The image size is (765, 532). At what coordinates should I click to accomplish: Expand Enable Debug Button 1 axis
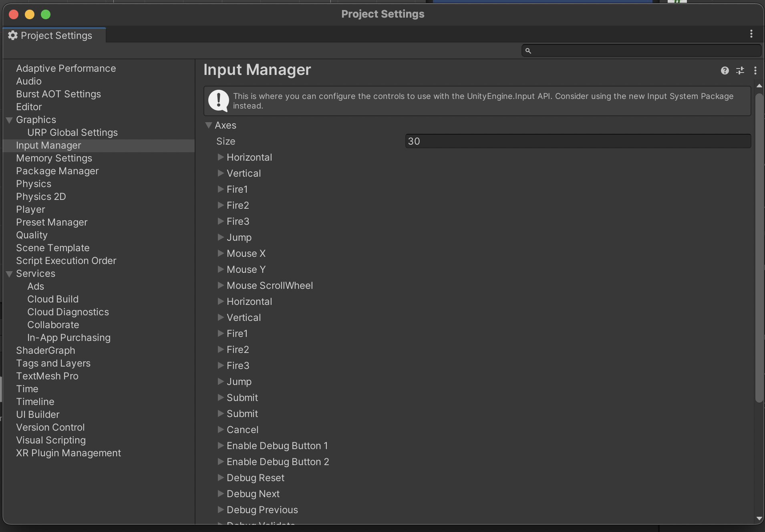point(220,445)
